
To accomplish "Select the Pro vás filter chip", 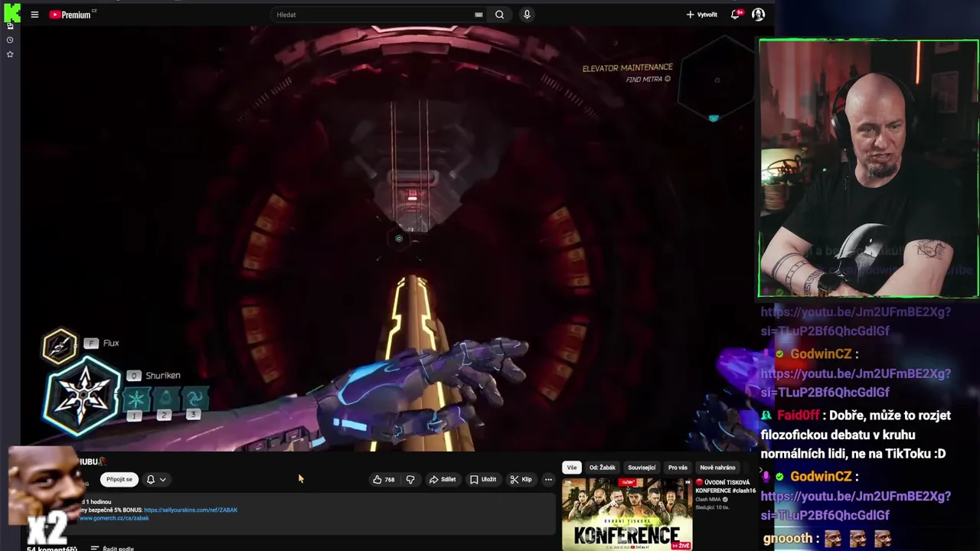I will tap(678, 468).
